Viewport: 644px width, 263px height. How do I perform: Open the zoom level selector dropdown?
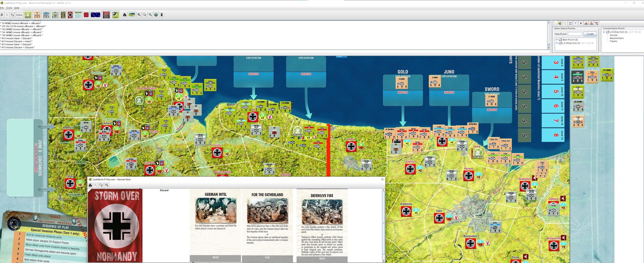[x=145, y=15]
